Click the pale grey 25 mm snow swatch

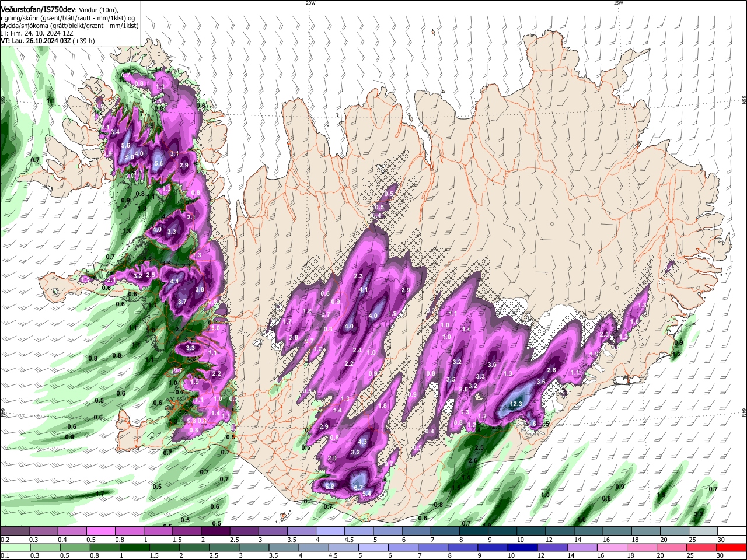pyautogui.click(x=703, y=531)
